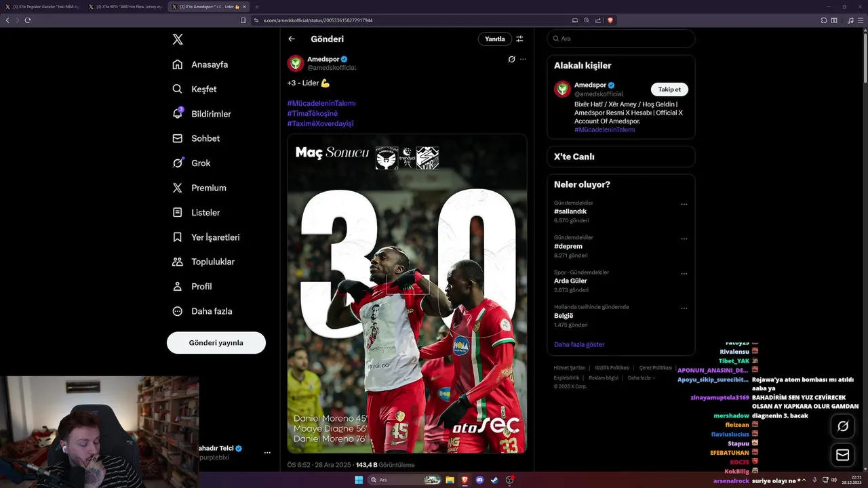This screenshot has width=868, height=488.
Task: Click Daha fazla göster link
Action: [579, 344]
